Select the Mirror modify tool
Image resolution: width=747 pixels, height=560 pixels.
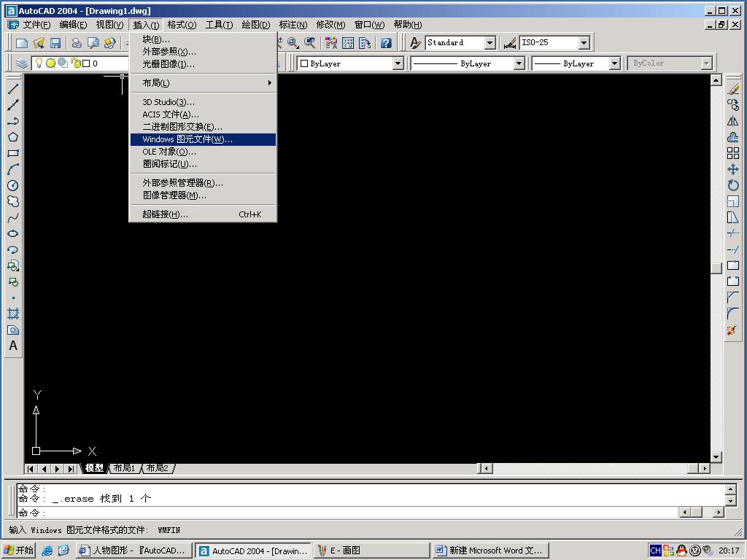point(733,121)
